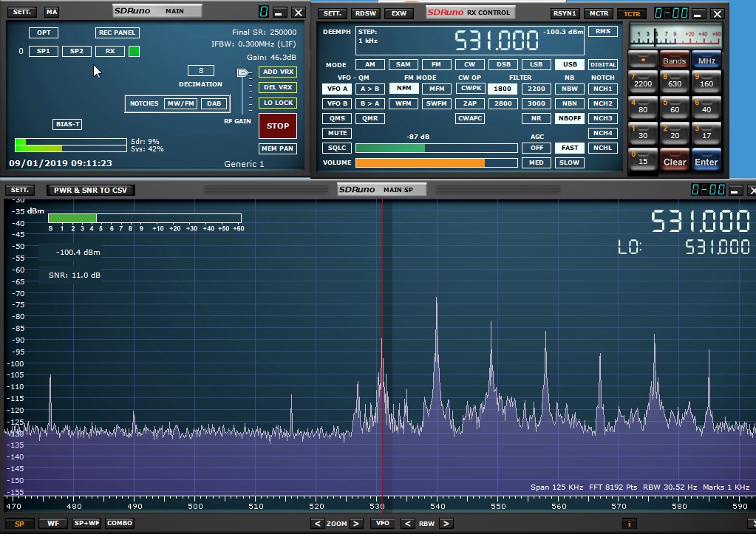Select the 15 band keypad button
The width and height of the screenshot is (756, 534).
point(643,159)
